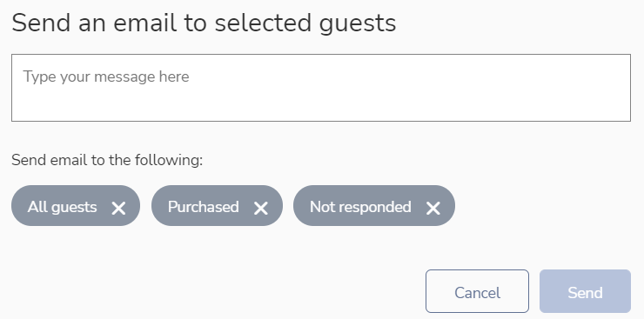Click the 'Send an email to selected guests' heading
644x319 pixels.
pyautogui.click(x=204, y=23)
